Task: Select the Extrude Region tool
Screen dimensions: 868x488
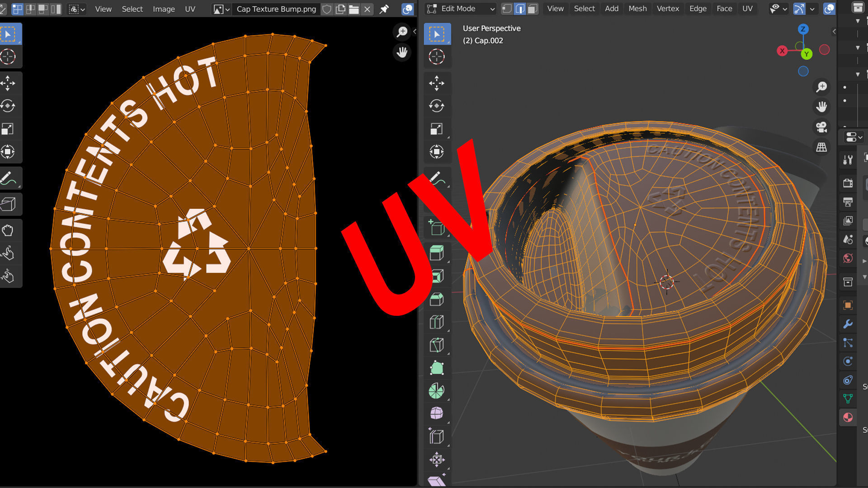Action: coord(437,253)
